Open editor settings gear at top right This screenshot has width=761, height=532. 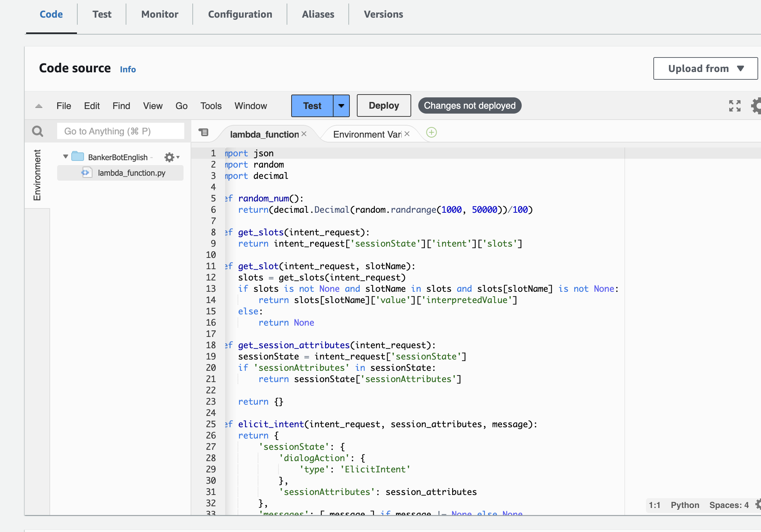pyautogui.click(x=756, y=105)
